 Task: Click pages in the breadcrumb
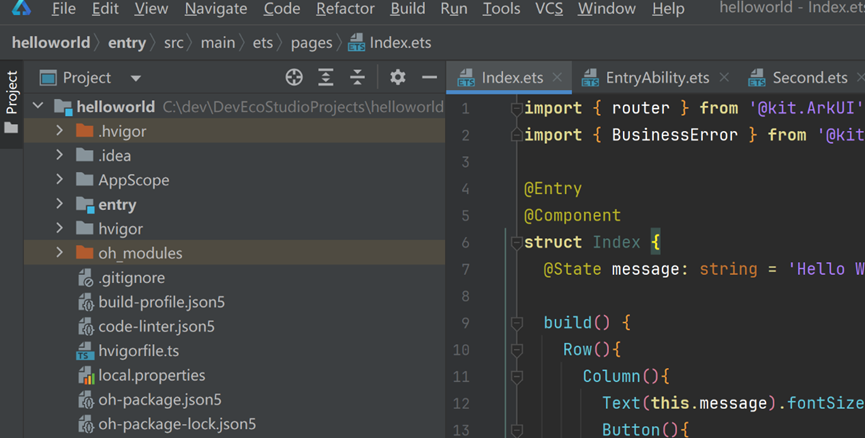pos(312,43)
